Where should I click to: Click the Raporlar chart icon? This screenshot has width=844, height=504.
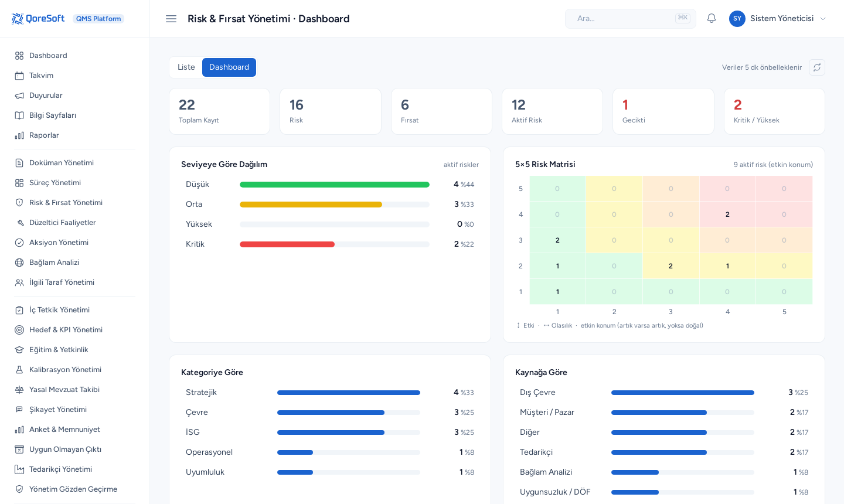pos(19,135)
